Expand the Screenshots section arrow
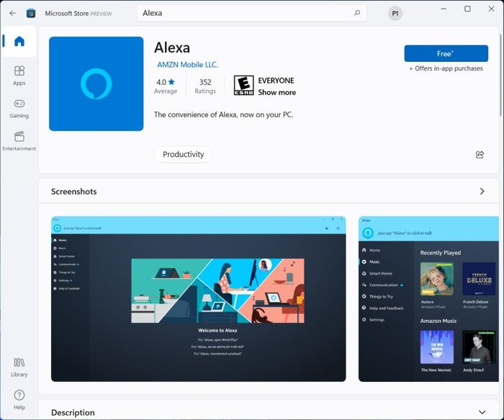The width and height of the screenshot is (504, 420). pyautogui.click(x=482, y=191)
